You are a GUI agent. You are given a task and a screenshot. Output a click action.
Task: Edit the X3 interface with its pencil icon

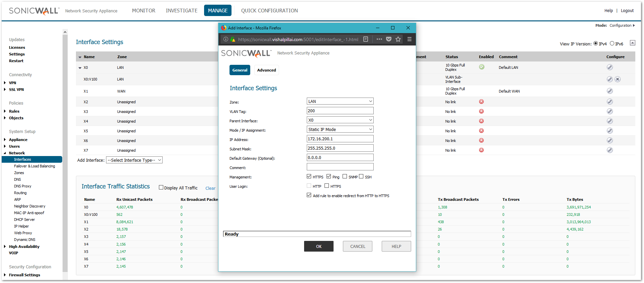610,111
